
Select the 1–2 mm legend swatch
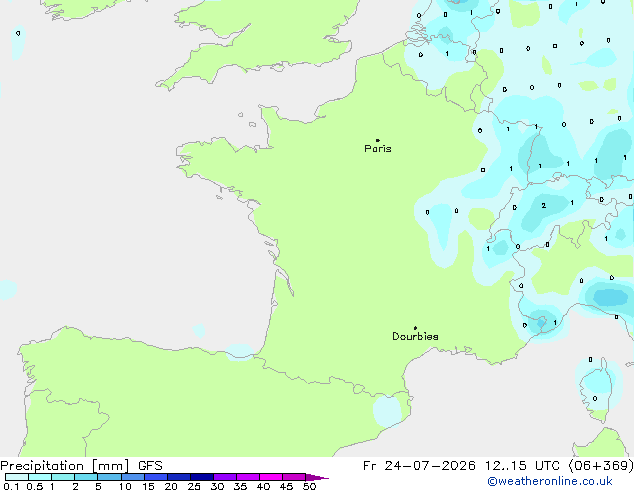point(63,477)
